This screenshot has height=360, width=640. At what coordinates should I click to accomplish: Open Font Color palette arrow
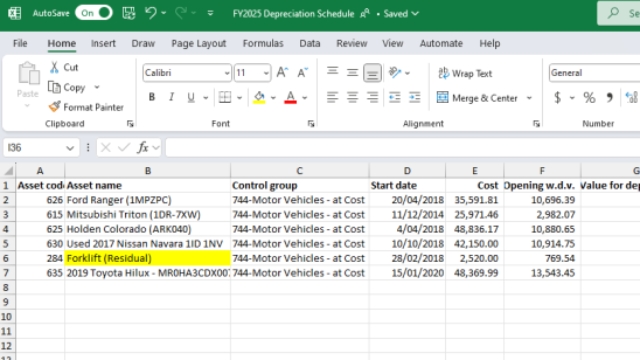click(x=304, y=98)
